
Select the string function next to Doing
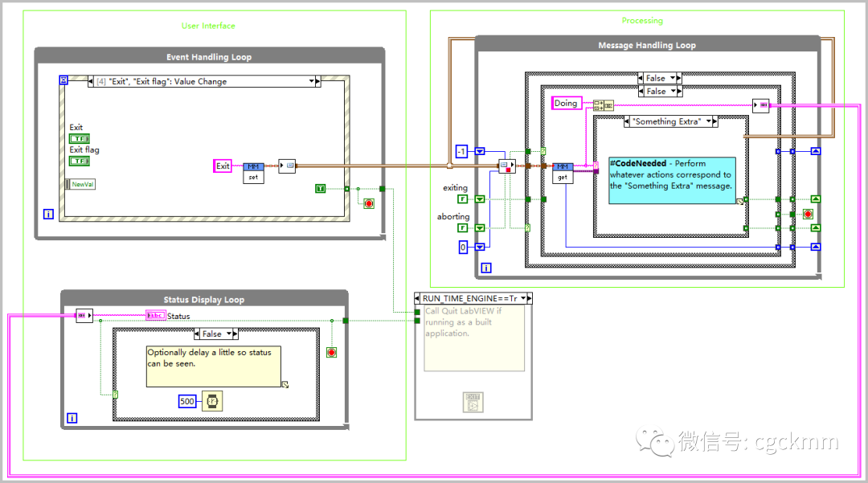[603, 104]
